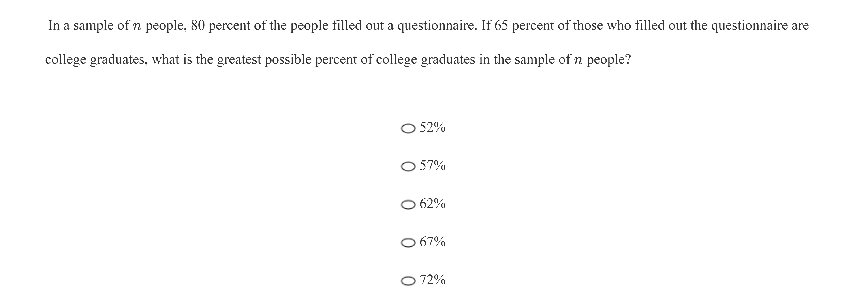The image size is (868, 297).
Task: Select the 72% radio button
Action: (408, 280)
